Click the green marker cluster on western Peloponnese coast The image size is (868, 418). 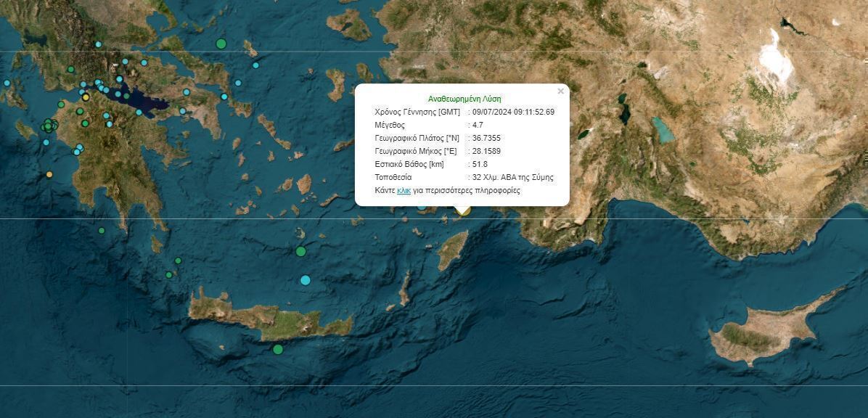point(49,126)
